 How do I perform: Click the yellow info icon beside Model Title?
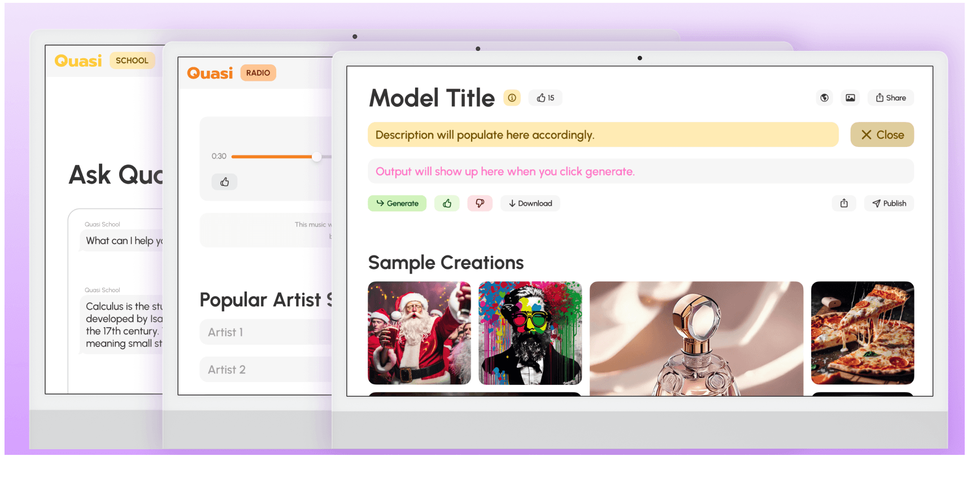512,98
